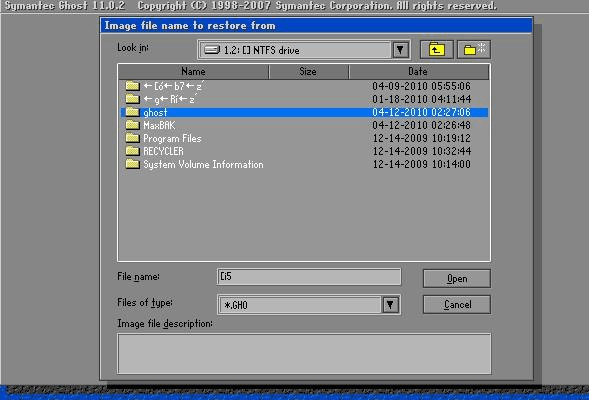Select the Program Files folder name
The image size is (589, 400).
pyautogui.click(x=172, y=138)
